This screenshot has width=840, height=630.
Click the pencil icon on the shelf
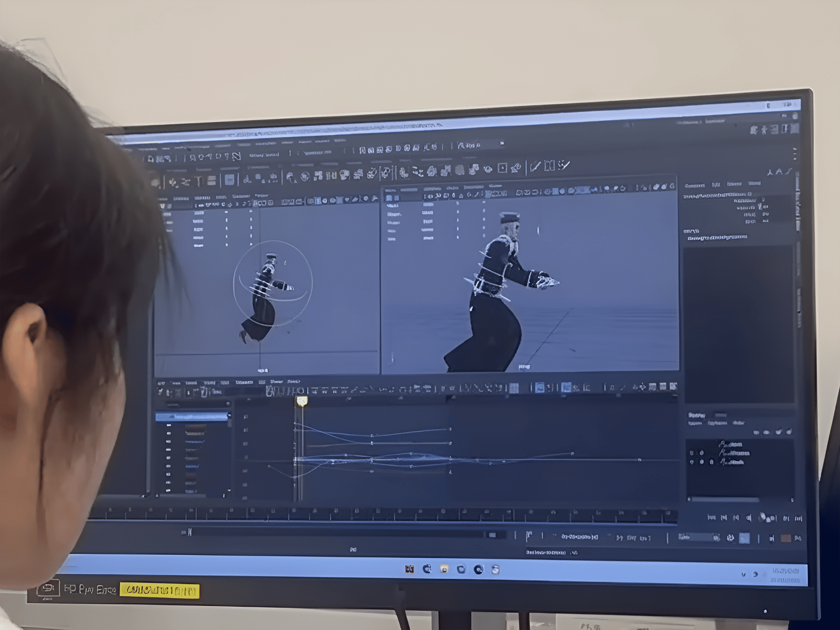pos(535,167)
